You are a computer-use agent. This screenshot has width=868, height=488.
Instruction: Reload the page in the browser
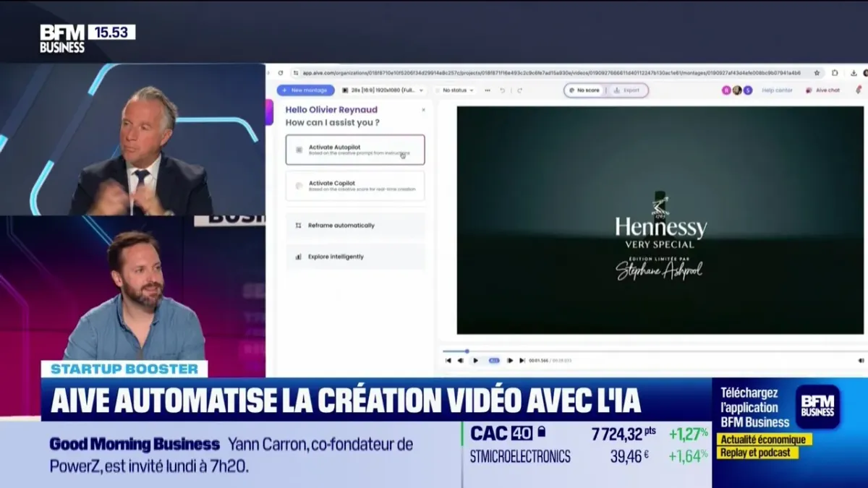pyautogui.click(x=281, y=73)
